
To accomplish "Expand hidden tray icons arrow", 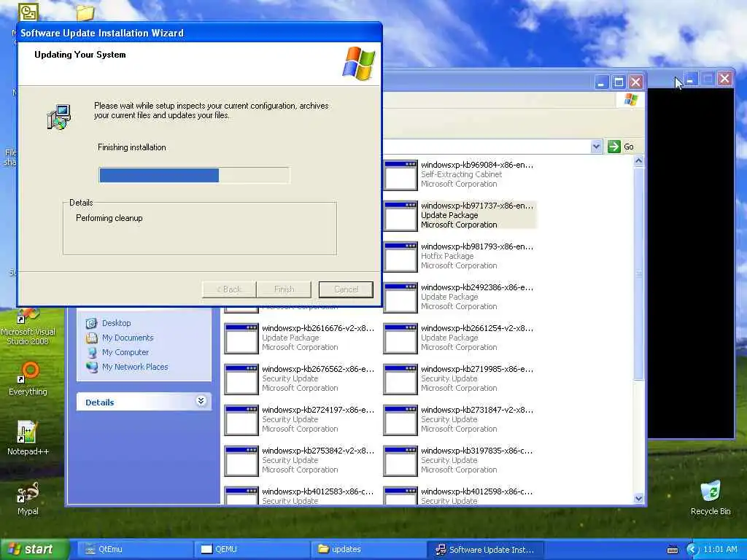I will coord(692,550).
